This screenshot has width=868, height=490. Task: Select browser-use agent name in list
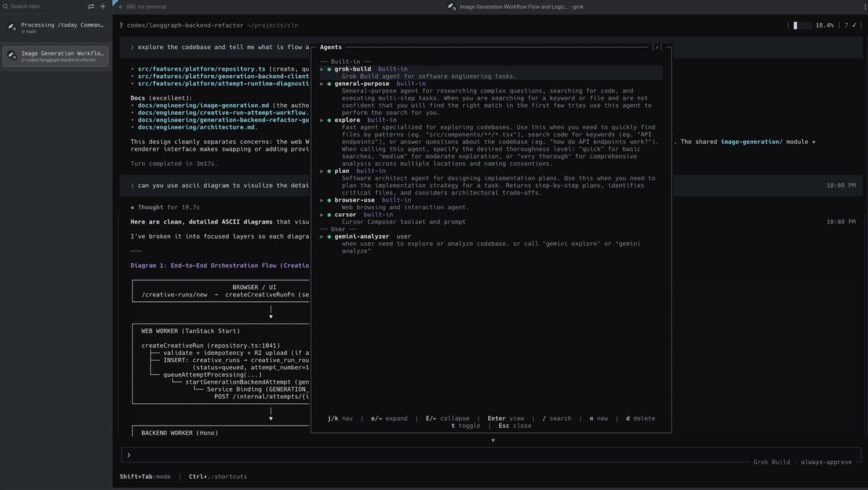point(354,199)
